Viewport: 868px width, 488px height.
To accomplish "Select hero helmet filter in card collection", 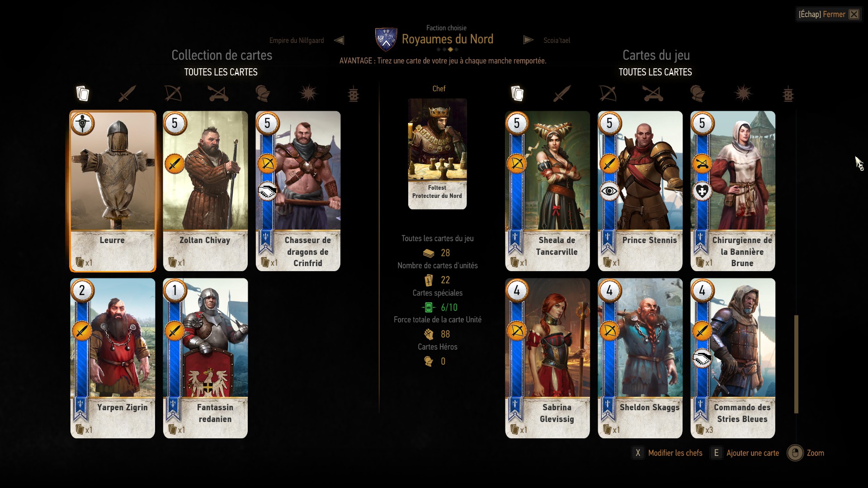I will [x=263, y=94].
